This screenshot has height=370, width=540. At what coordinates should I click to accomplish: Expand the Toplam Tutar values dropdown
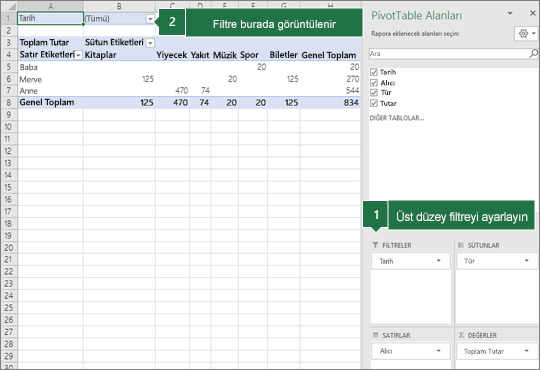click(x=527, y=351)
